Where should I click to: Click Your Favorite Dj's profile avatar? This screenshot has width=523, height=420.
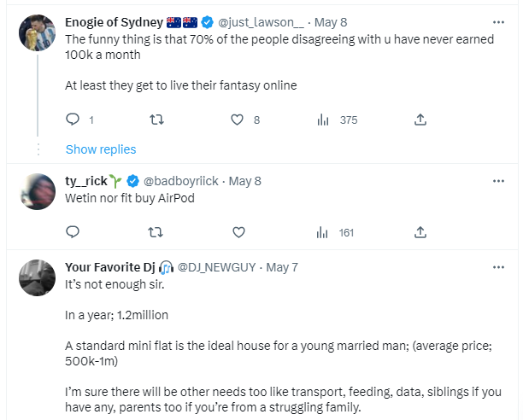(38, 277)
